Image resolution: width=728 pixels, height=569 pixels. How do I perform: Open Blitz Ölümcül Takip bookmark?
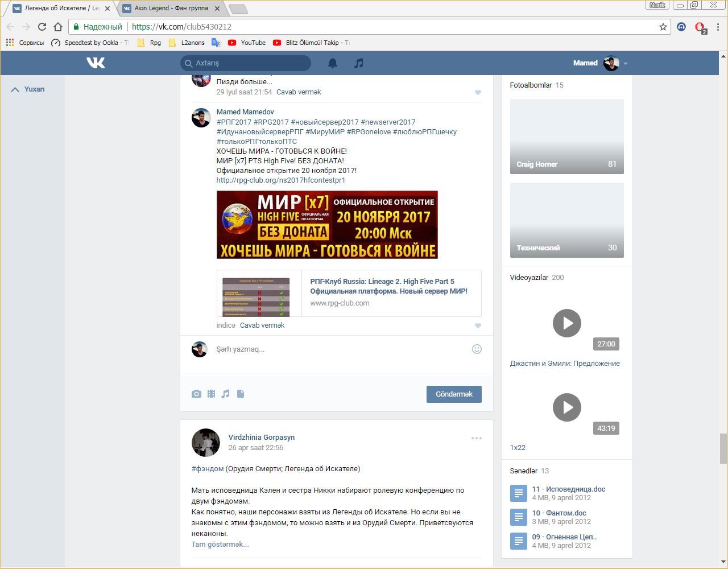coord(311,43)
